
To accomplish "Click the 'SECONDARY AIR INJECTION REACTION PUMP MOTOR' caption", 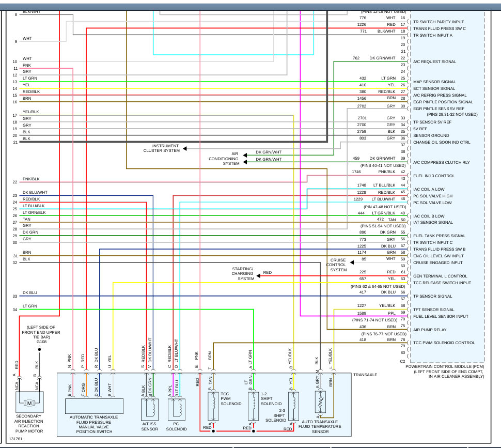I will 29,424.
